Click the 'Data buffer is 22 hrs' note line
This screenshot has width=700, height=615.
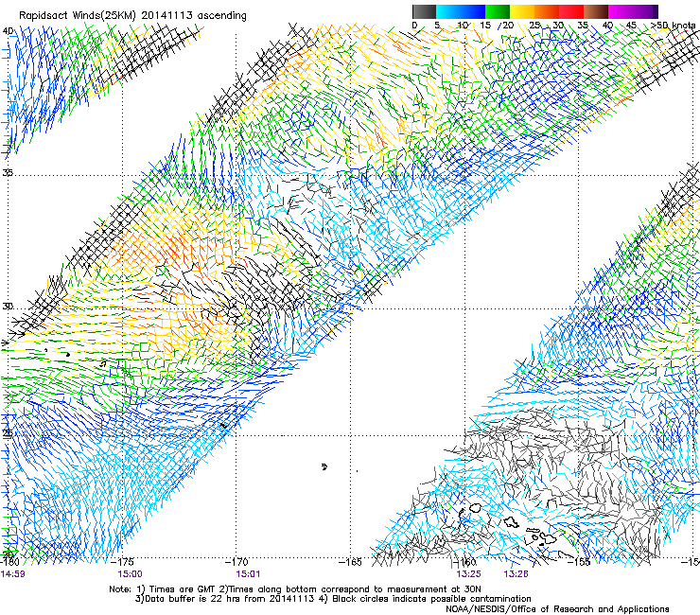pyautogui.click(x=333, y=599)
